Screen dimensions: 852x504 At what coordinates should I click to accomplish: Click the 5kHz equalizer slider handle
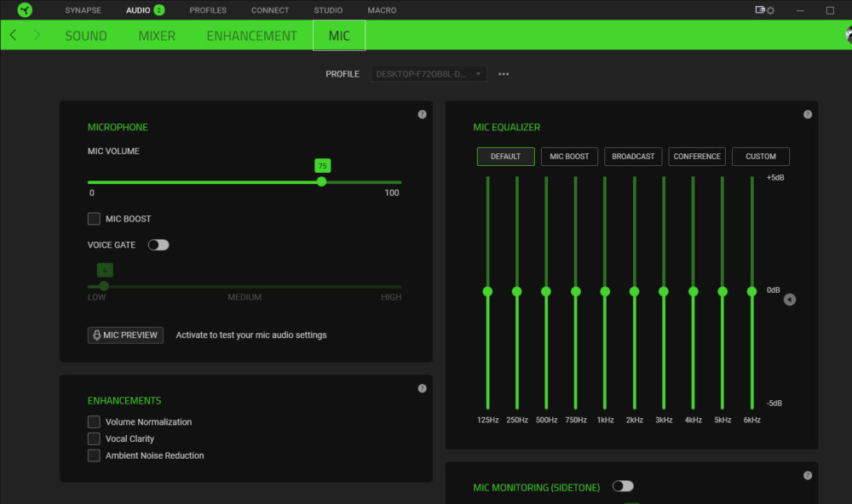(722, 292)
